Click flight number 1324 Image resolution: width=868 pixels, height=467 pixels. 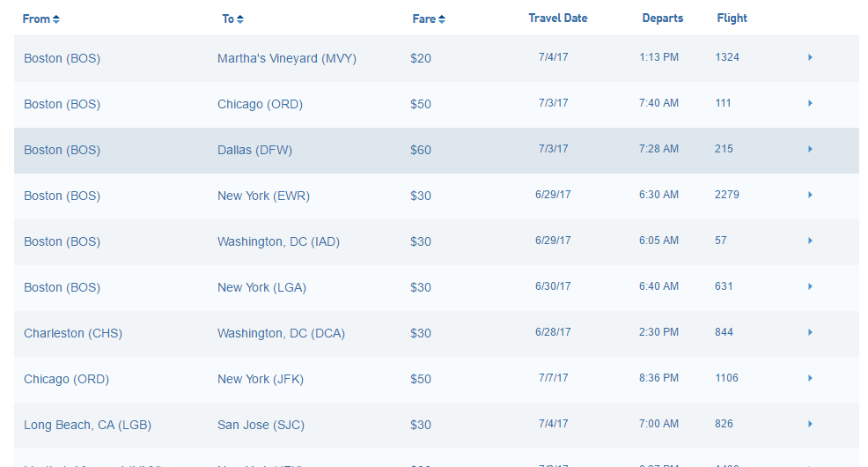[727, 57]
